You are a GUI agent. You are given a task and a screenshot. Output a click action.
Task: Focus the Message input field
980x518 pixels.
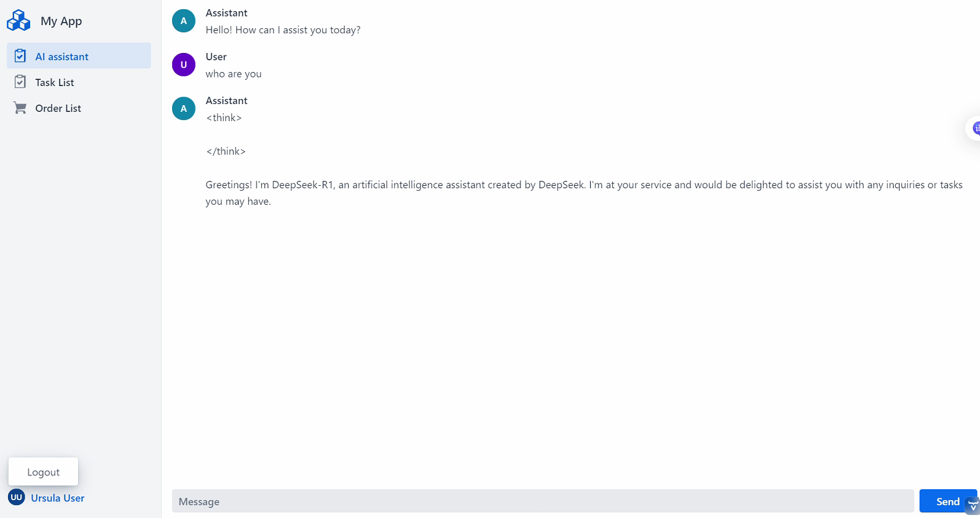coord(542,501)
